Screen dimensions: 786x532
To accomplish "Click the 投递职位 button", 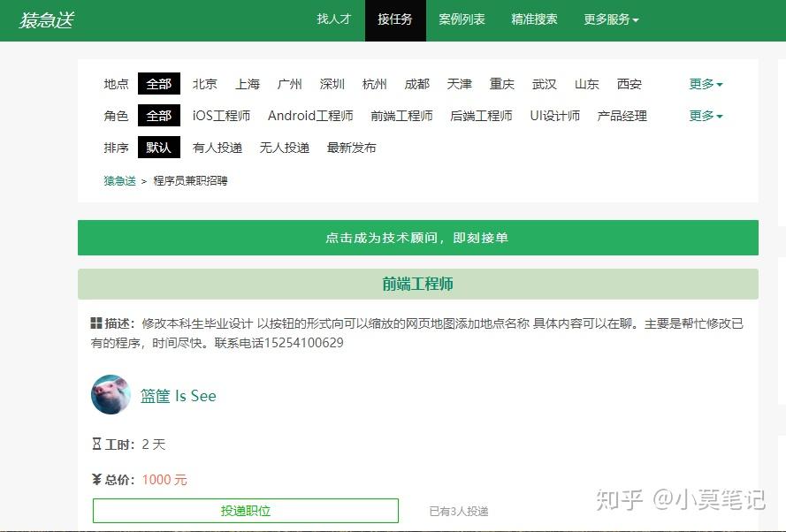I will click(x=246, y=511).
